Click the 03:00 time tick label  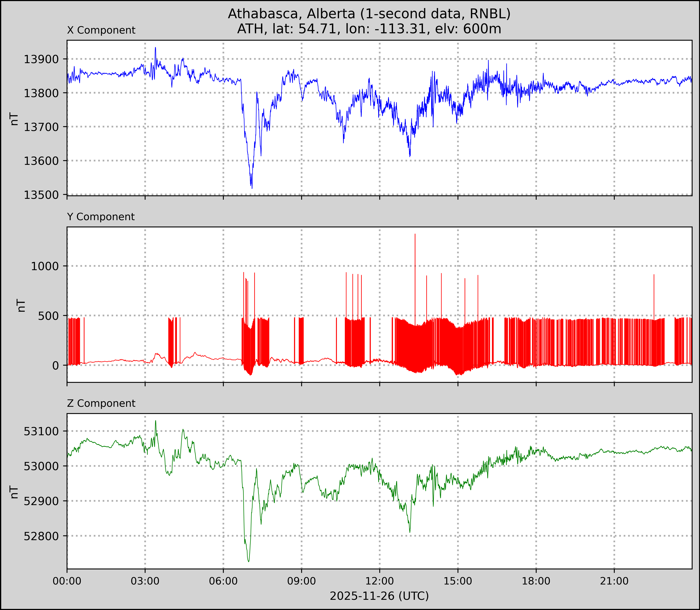(145, 581)
